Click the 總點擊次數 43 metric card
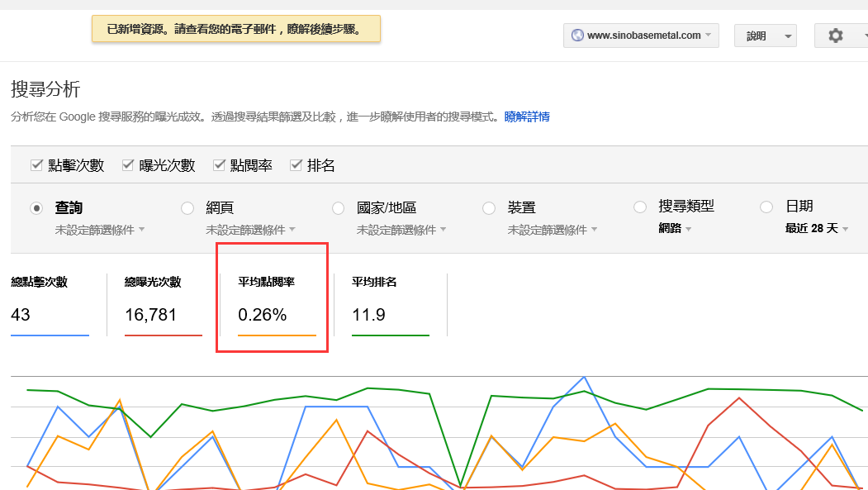Viewport: 868px width, 490px height. click(50, 305)
